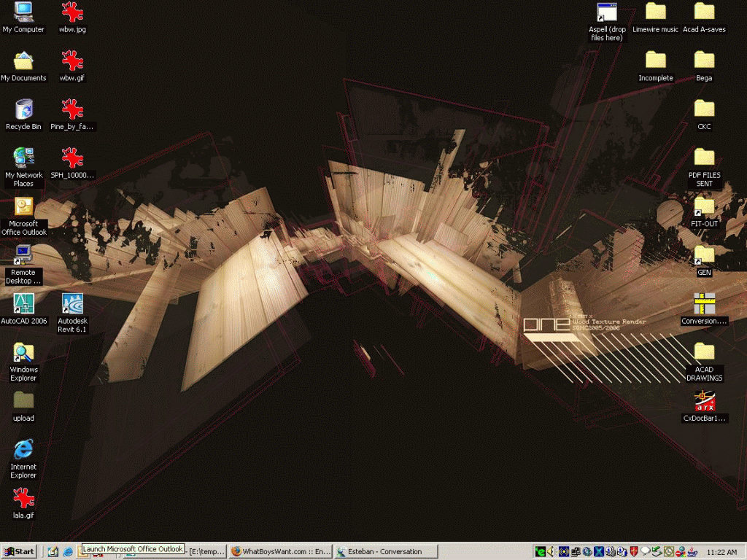
Task: Click the green 'e' tray icon
Action: [540, 551]
